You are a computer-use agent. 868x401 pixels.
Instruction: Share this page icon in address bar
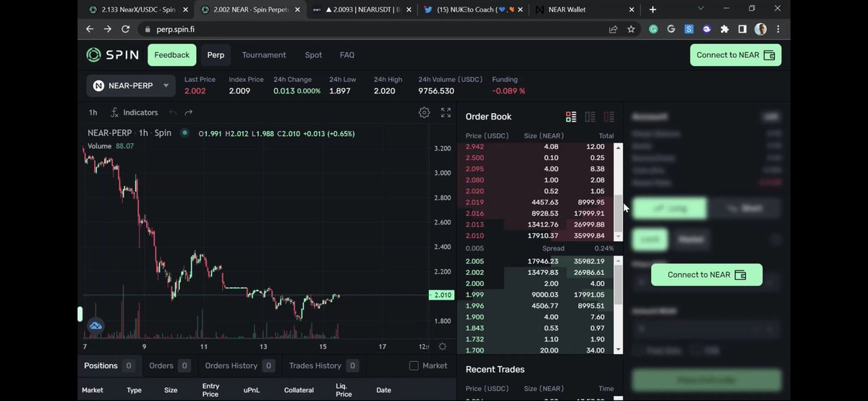point(613,29)
